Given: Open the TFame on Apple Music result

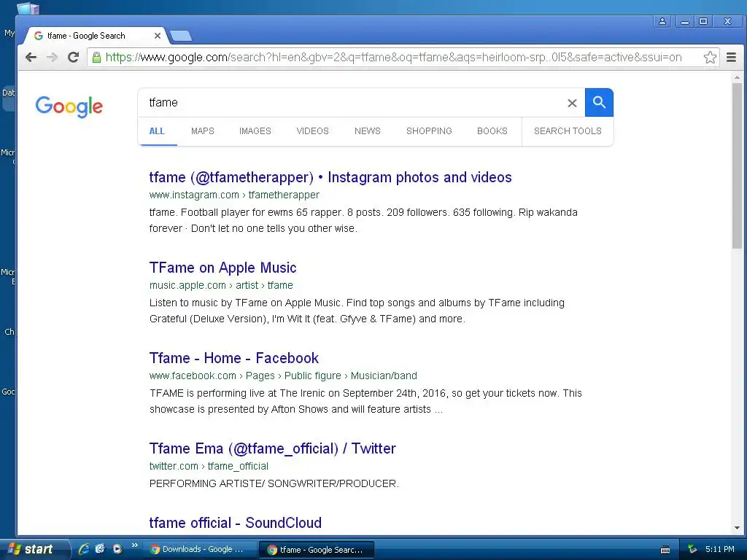Looking at the screenshot, I should pos(222,268).
